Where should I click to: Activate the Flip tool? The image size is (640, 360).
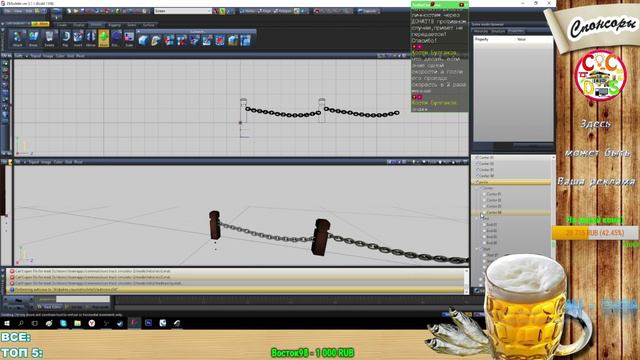(65, 39)
